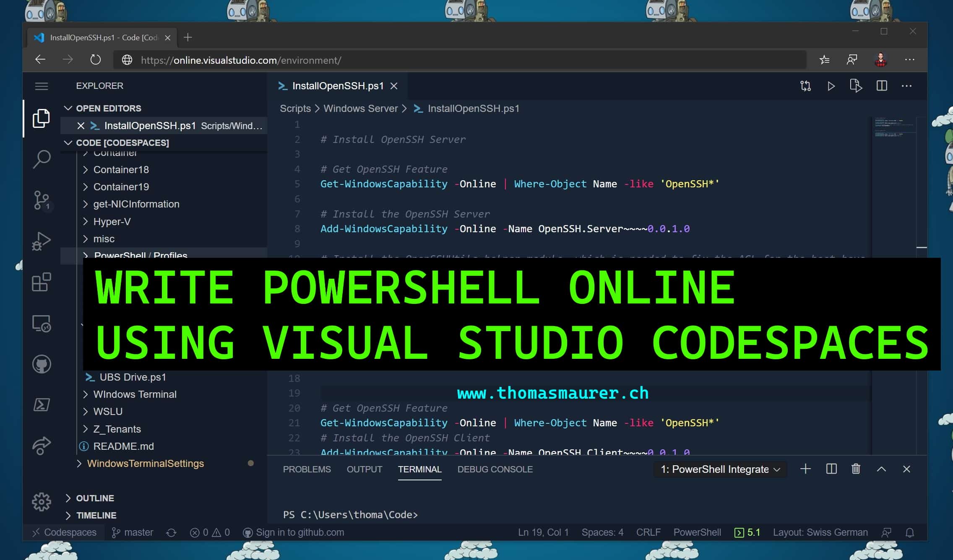953x560 pixels.
Task: Open the browser profile avatar
Action: (880, 60)
